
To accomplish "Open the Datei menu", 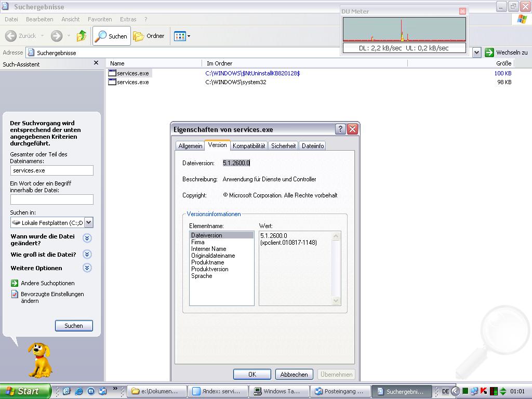I will 11,19.
